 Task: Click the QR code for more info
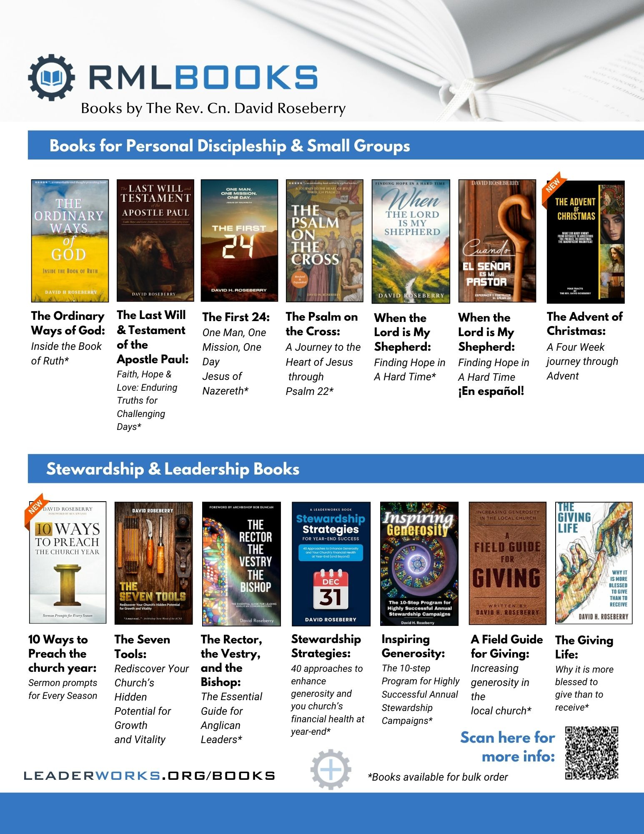(592, 753)
